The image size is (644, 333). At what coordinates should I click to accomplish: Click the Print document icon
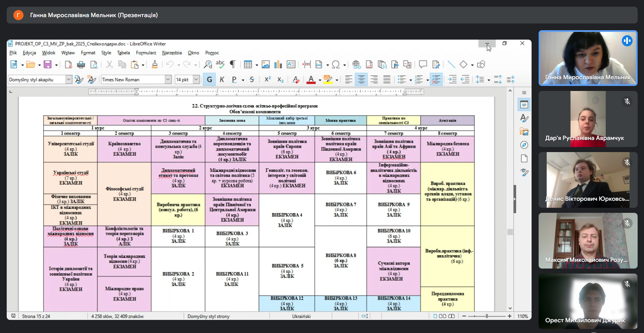tap(81, 64)
